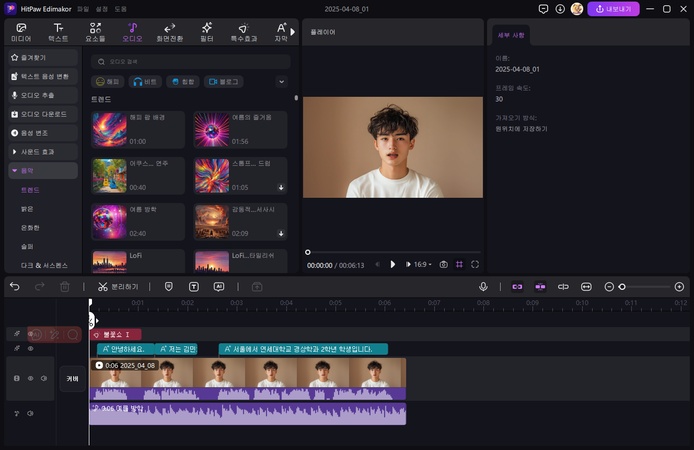This screenshot has height=450, width=694.
Task: Collapse the 음악 music category
Action: point(43,170)
